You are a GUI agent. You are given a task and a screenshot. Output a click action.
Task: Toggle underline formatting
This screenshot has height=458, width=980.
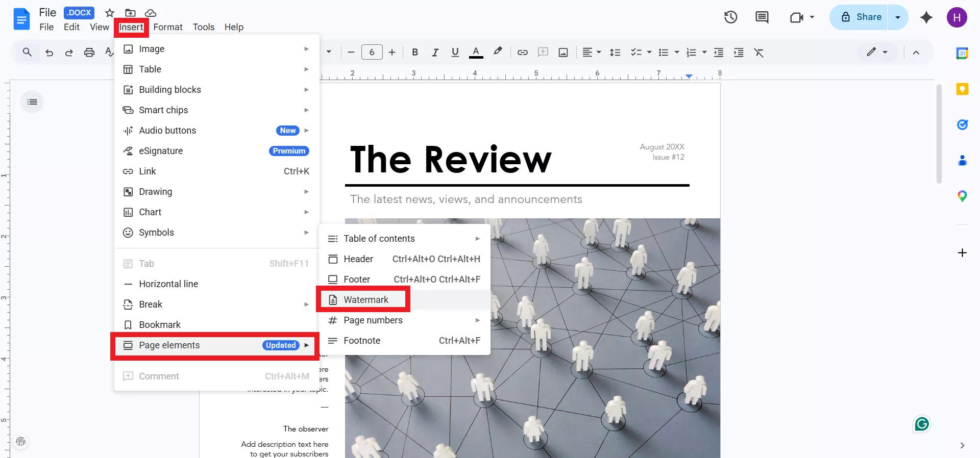[x=455, y=52]
